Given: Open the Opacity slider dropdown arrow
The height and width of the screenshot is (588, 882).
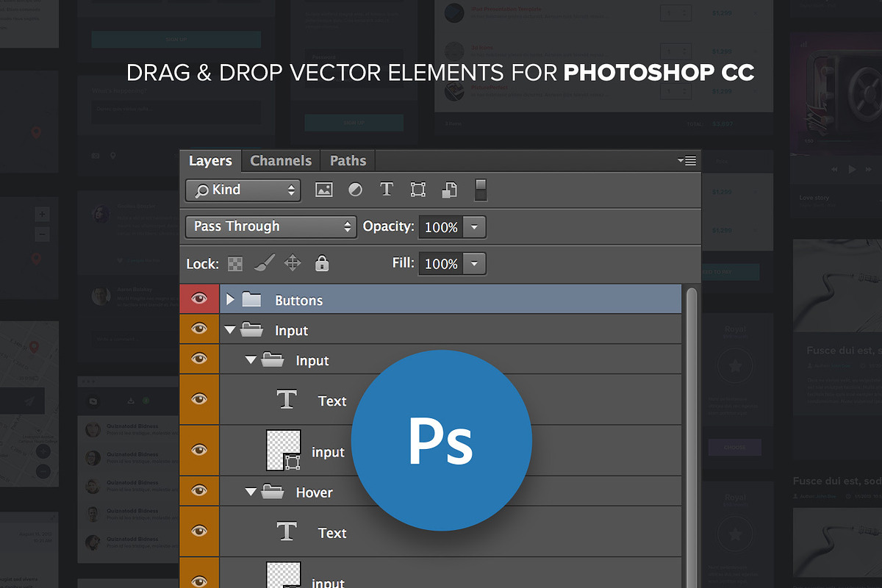Looking at the screenshot, I should click(x=474, y=227).
